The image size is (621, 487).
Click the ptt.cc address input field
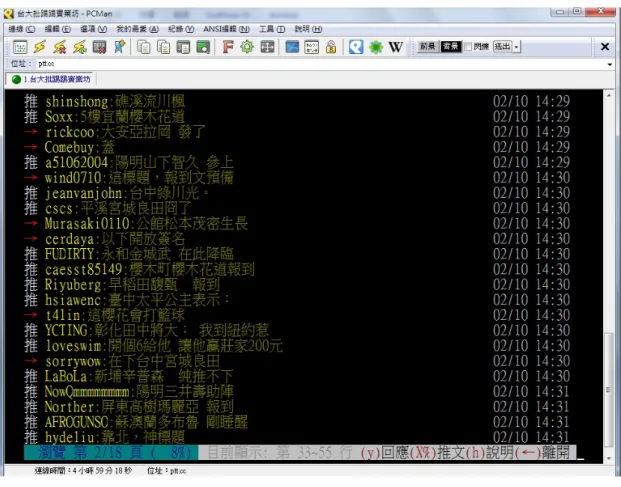click(320, 64)
